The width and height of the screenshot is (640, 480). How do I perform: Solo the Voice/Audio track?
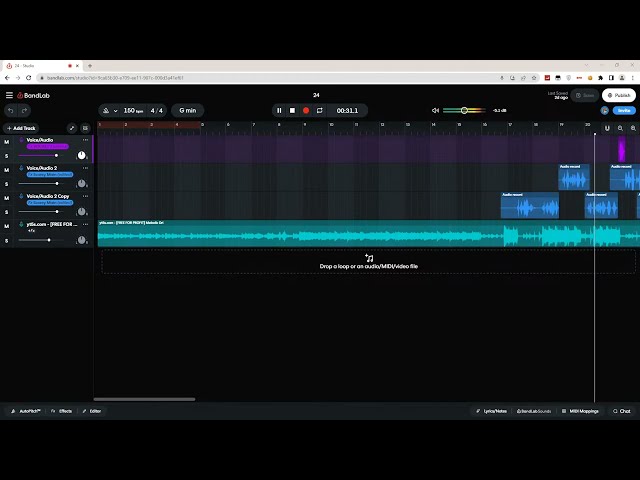point(7,156)
